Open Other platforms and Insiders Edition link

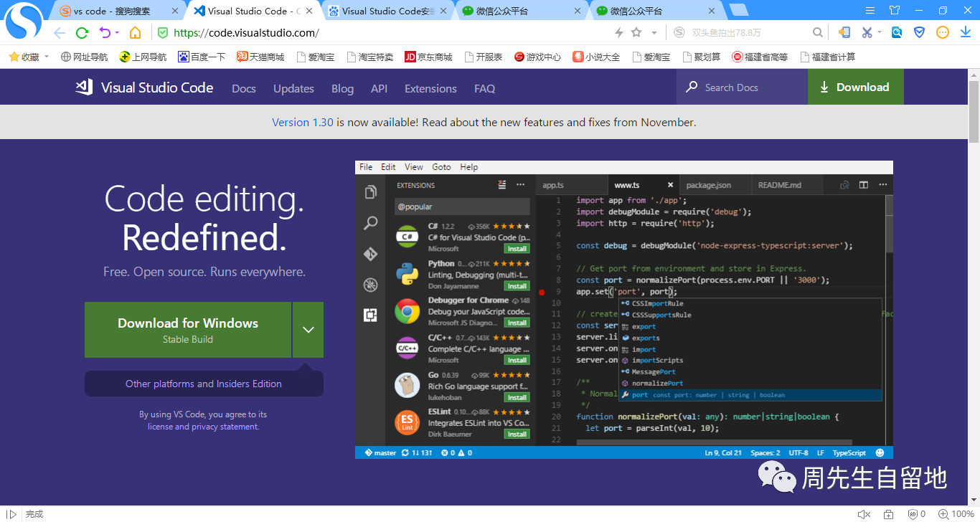tap(204, 384)
